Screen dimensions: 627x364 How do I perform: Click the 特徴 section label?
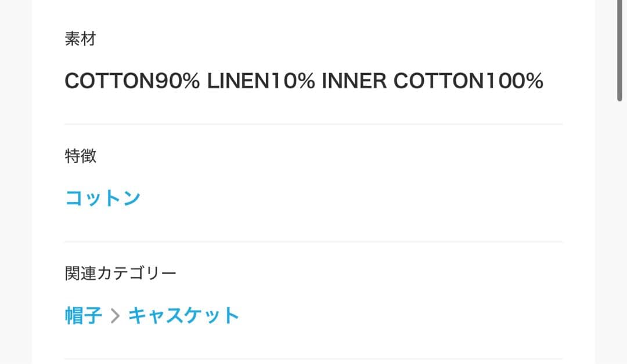80,156
